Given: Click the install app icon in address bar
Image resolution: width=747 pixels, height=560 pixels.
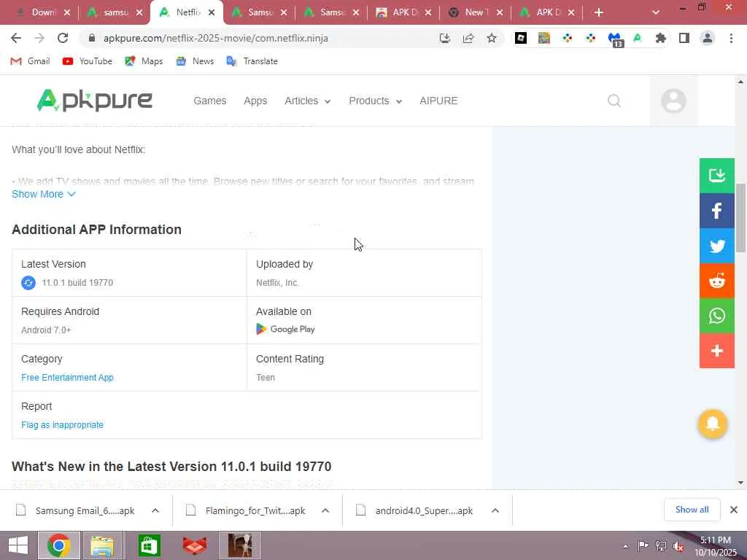Looking at the screenshot, I should (x=445, y=38).
